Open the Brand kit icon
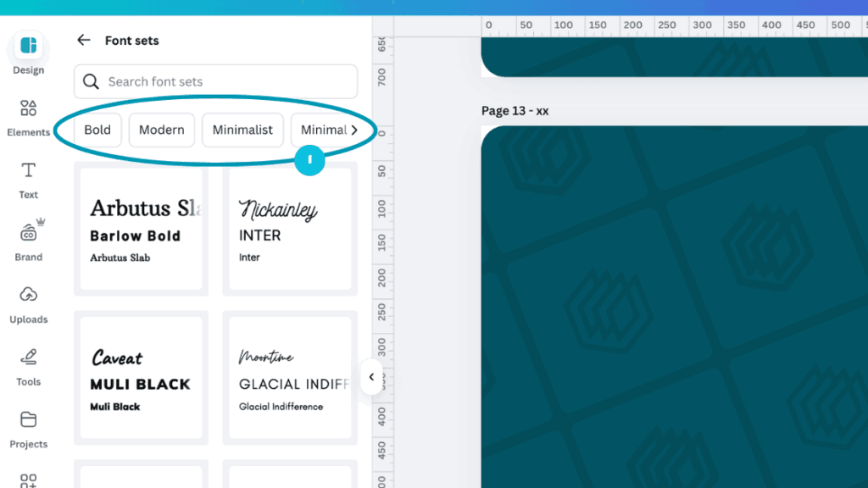Screen dimensions: 868x488 [28, 233]
